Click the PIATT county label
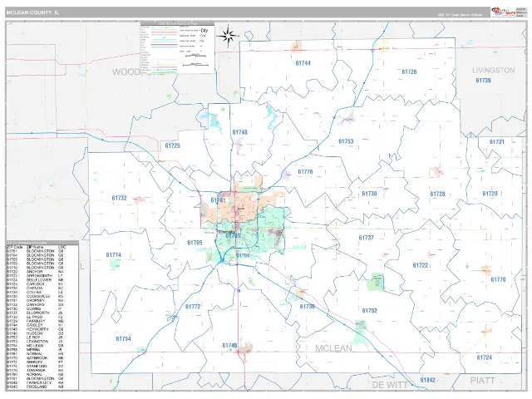 pyautogui.click(x=482, y=381)
